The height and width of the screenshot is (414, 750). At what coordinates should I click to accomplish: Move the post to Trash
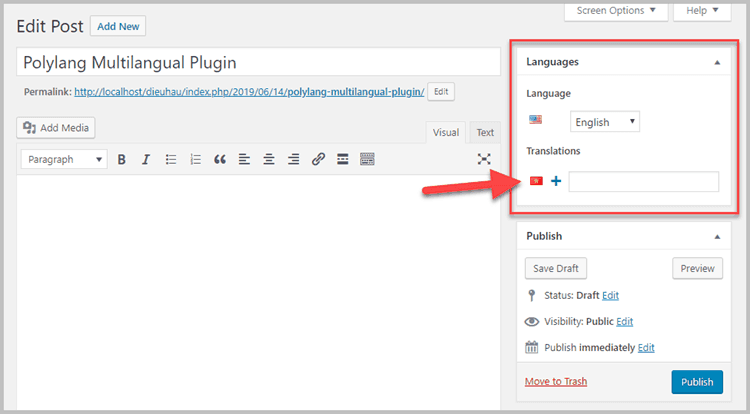(556, 381)
